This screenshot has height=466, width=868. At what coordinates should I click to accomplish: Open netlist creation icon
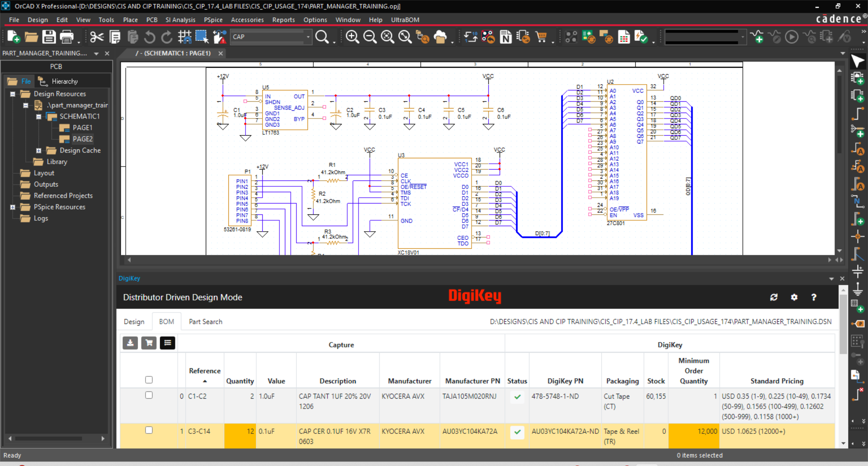click(x=506, y=37)
